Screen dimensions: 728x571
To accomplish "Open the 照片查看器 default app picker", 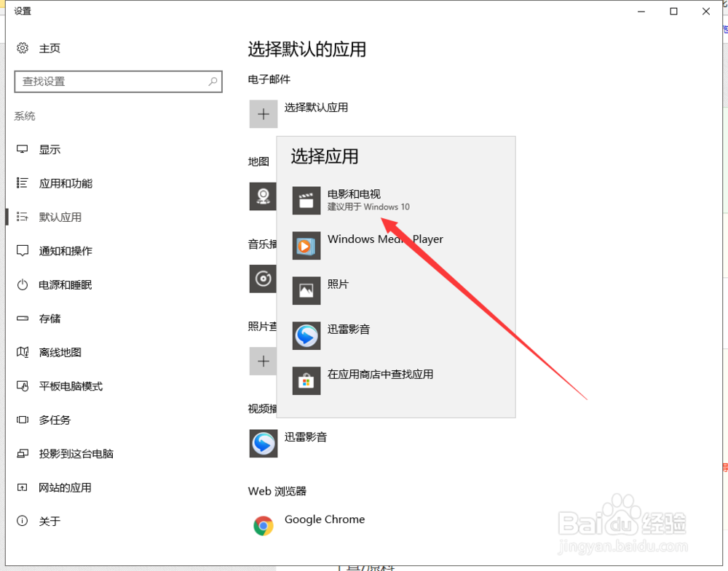I will tap(263, 361).
